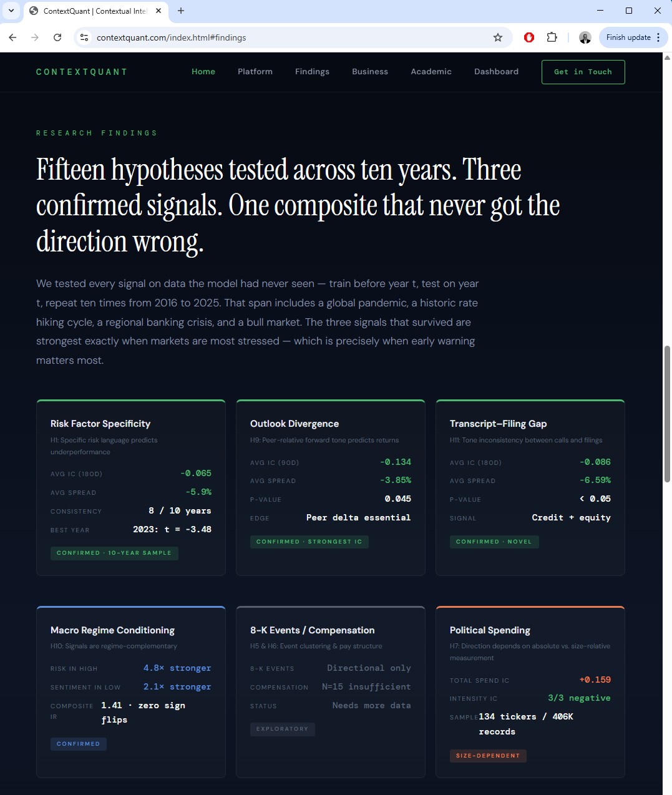Image resolution: width=672 pixels, height=795 pixels.
Task: Visit the Academic section link
Action: coord(431,71)
